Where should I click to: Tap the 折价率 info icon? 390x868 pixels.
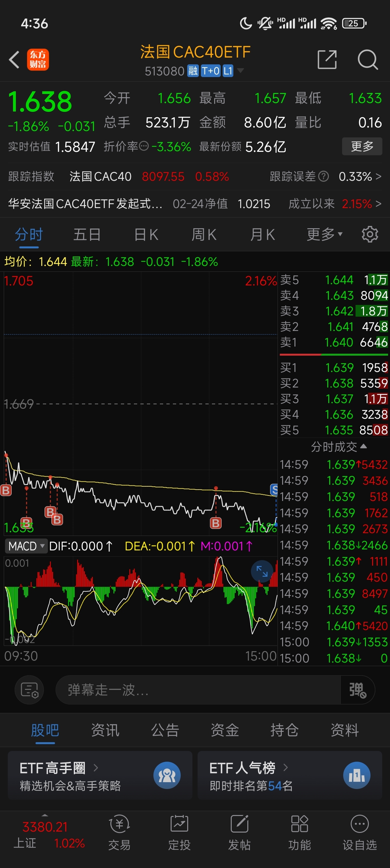pos(144,146)
